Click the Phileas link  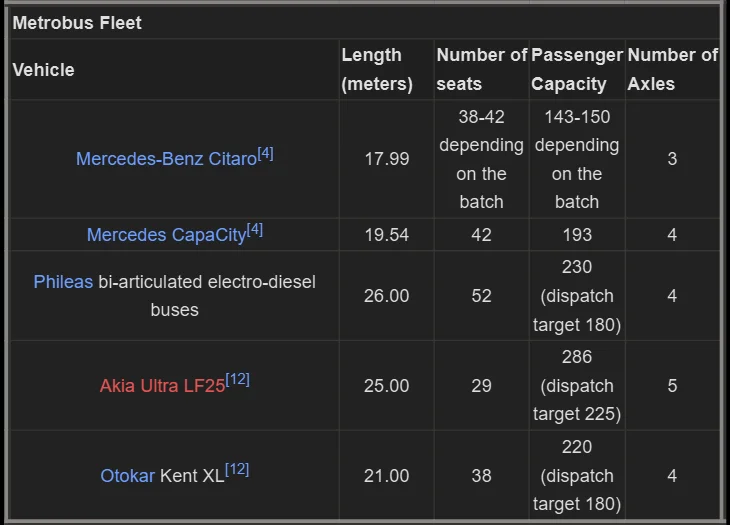point(63,282)
